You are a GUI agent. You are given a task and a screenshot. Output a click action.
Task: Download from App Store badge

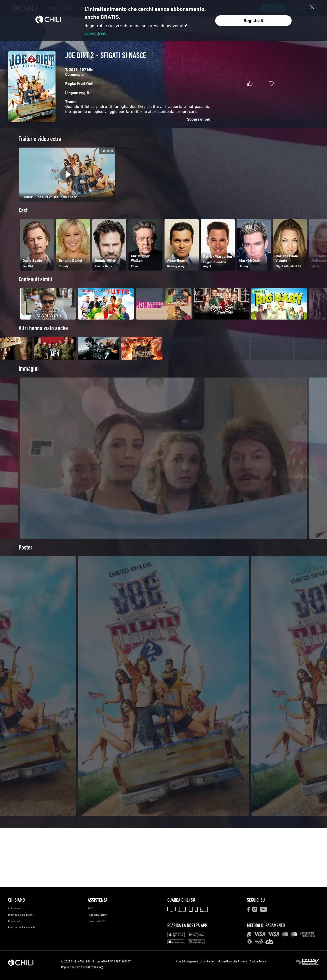(x=176, y=935)
